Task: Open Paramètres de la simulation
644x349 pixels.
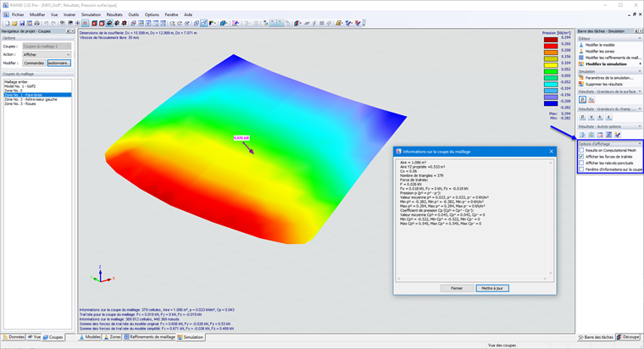Action: point(609,78)
